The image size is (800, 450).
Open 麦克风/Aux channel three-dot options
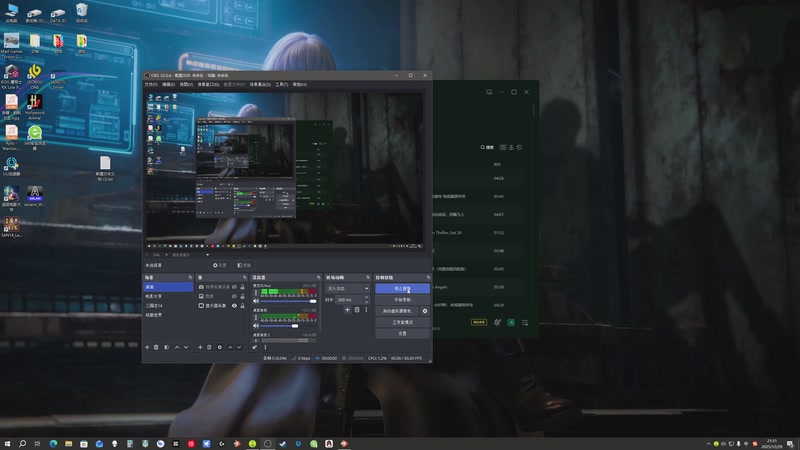tap(256, 293)
